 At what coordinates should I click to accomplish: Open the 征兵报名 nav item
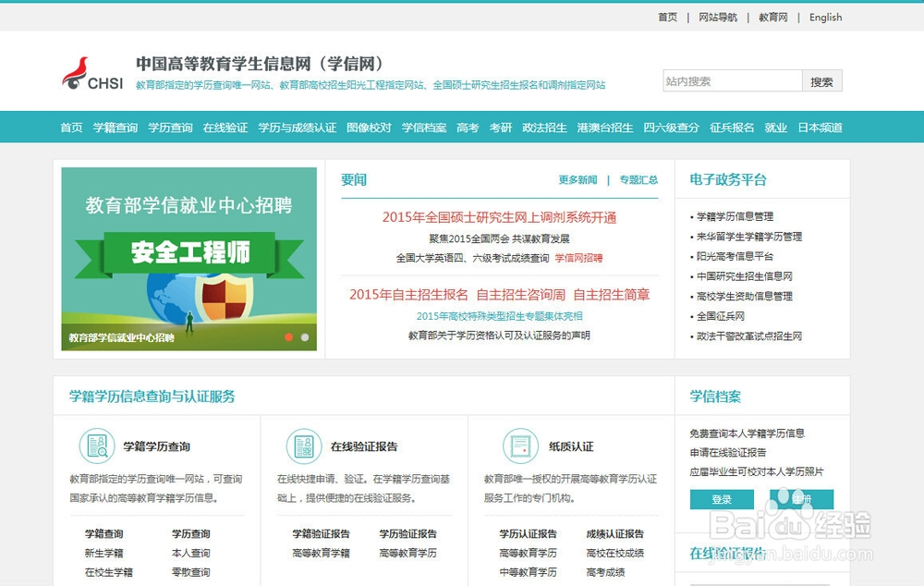coord(732,128)
